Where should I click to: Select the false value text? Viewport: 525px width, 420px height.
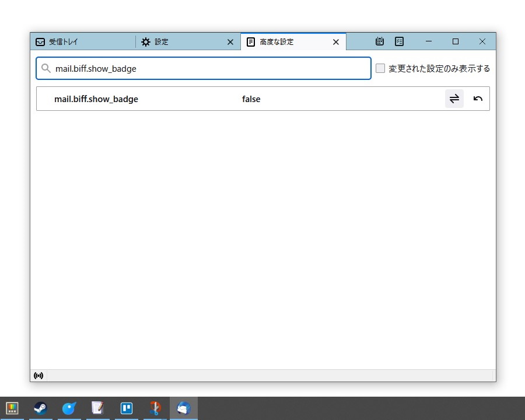[251, 99]
